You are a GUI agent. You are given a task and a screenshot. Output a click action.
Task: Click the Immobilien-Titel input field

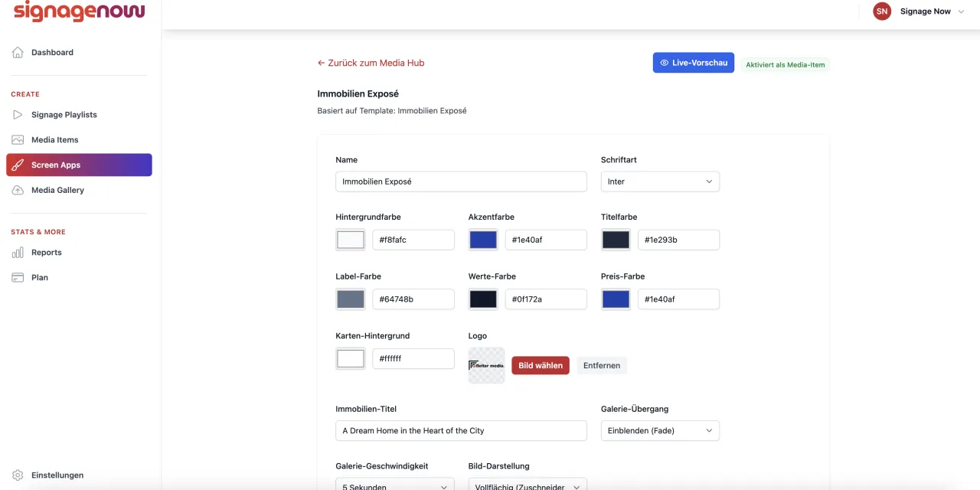point(462,430)
